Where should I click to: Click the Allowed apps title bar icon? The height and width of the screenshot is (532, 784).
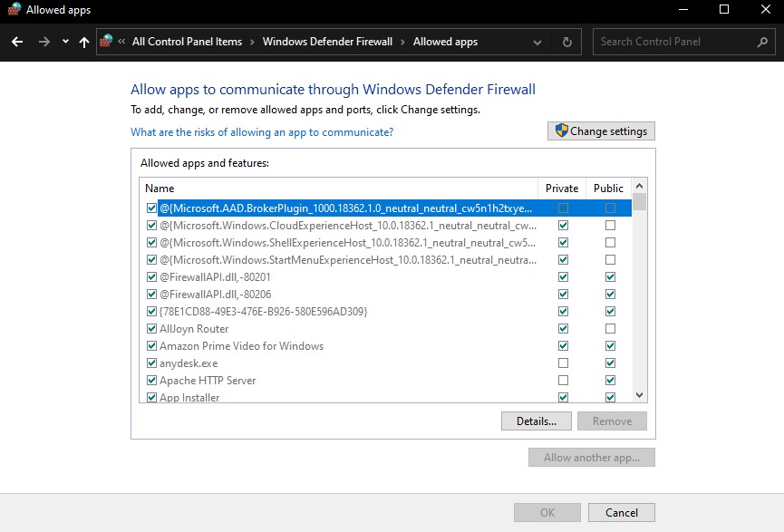[x=14, y=9]
